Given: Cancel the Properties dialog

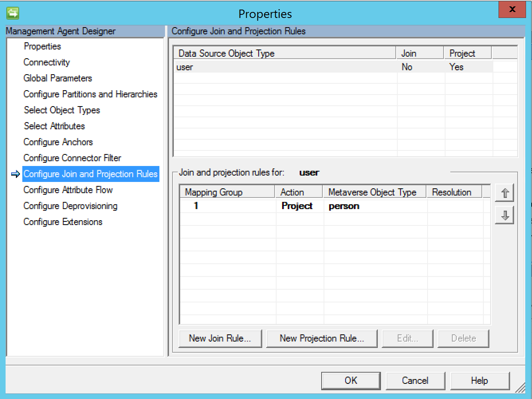Looking at the screenshot, I should click(415, 381).
